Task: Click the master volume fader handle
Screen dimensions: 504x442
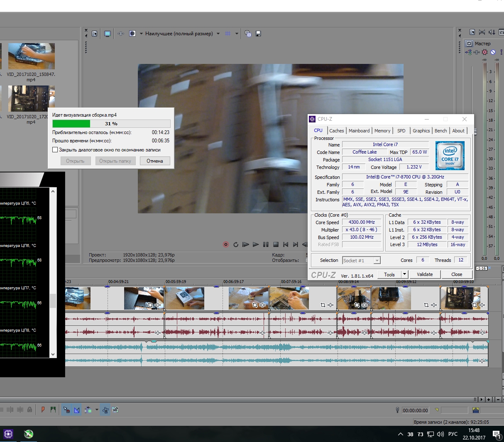Action: (475, 132)
